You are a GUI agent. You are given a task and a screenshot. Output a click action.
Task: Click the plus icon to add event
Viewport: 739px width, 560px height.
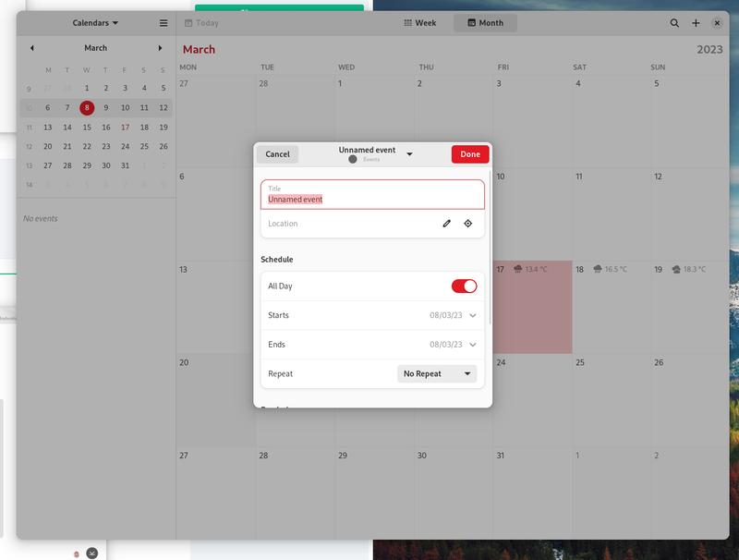point(696,22)
